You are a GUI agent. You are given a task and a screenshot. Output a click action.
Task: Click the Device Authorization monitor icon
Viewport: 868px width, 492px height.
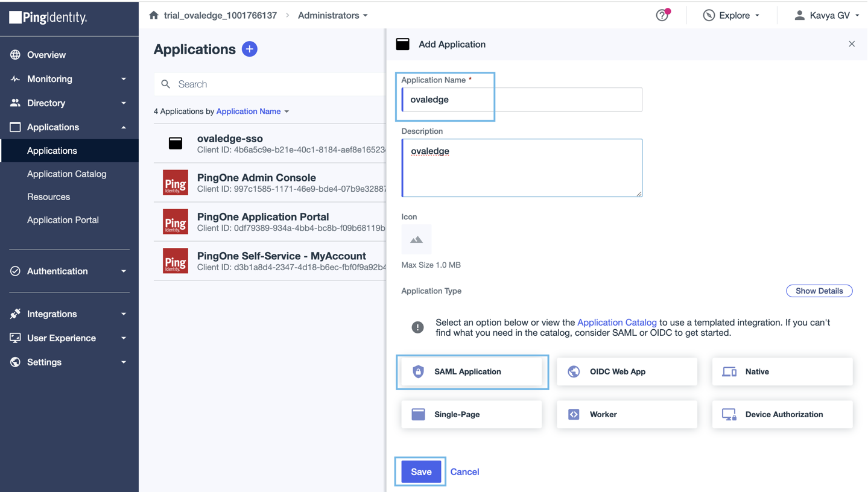coord(729,414)
